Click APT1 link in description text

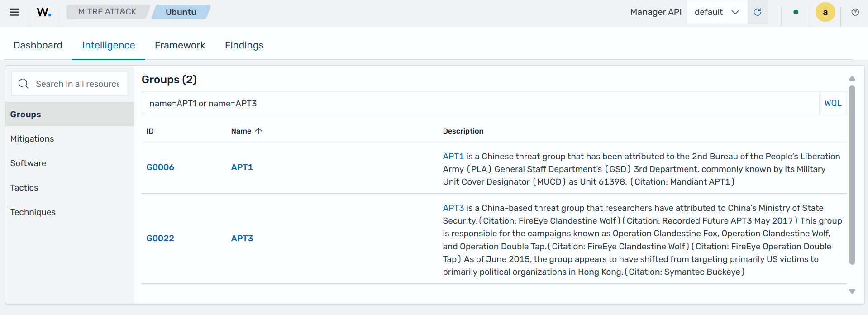[x=453, y=156]
